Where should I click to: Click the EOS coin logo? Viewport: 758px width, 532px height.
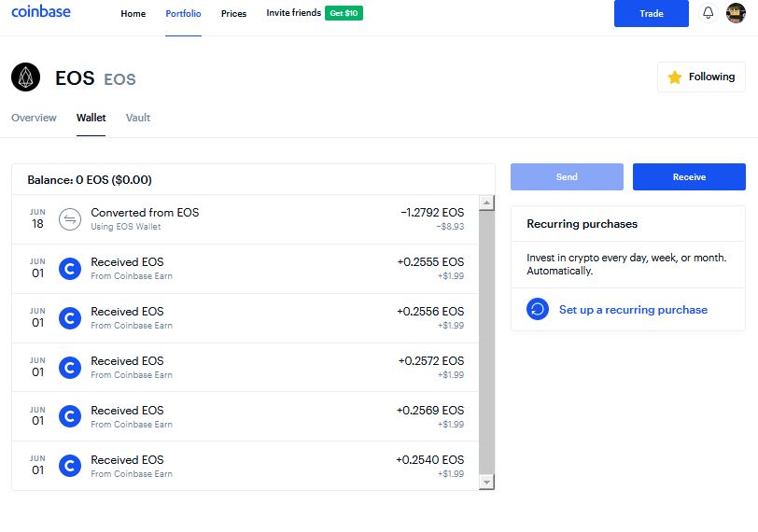pyautogui.click(x=25, y=77)
